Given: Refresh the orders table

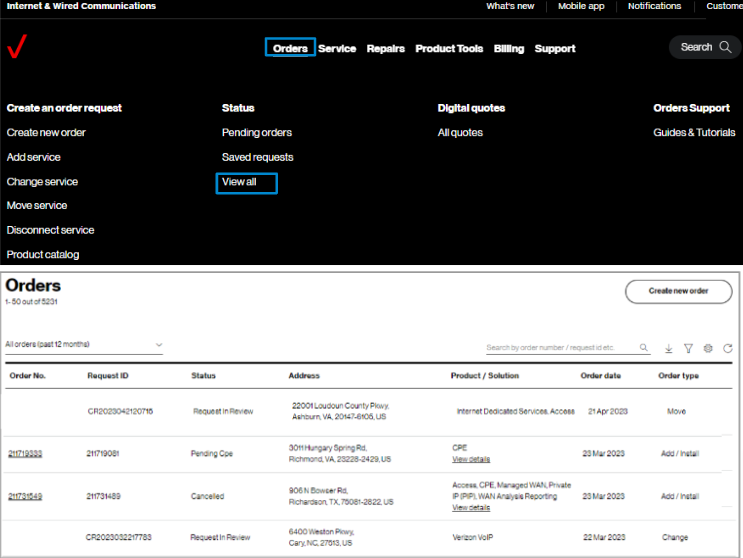Looking at the screenshot, I should [x=727, y=349].
